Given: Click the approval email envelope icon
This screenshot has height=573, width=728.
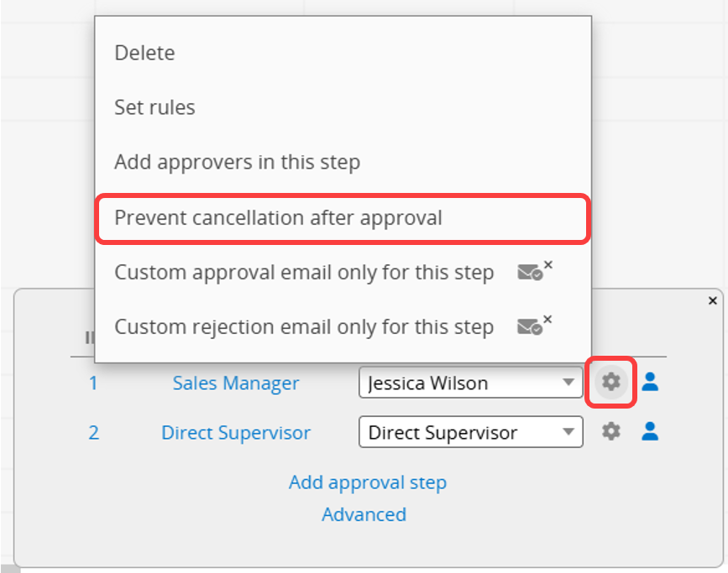Looking at the screenshot, I should click(x=534, y=271).
